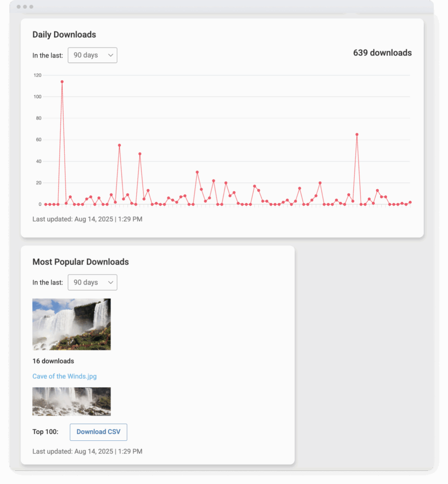Image resolution: width=448 pixels, height=484 pixels.
Task: Click the 100 y-axis label
Action: coord(37,97)
